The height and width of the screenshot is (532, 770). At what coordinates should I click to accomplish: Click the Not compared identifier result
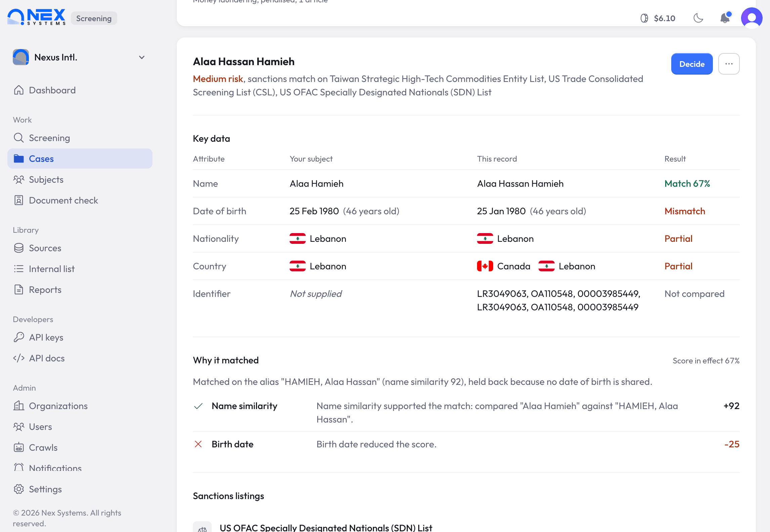[694, 294]
